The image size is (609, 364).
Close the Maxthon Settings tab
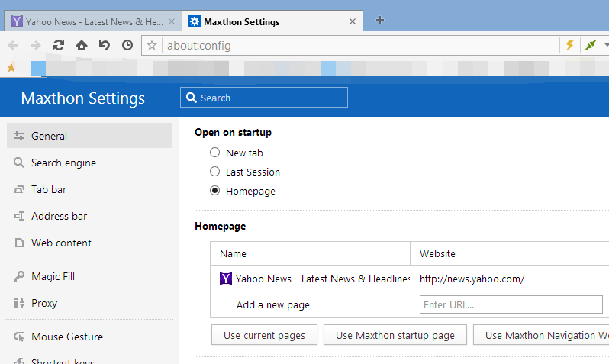point(353,22)
